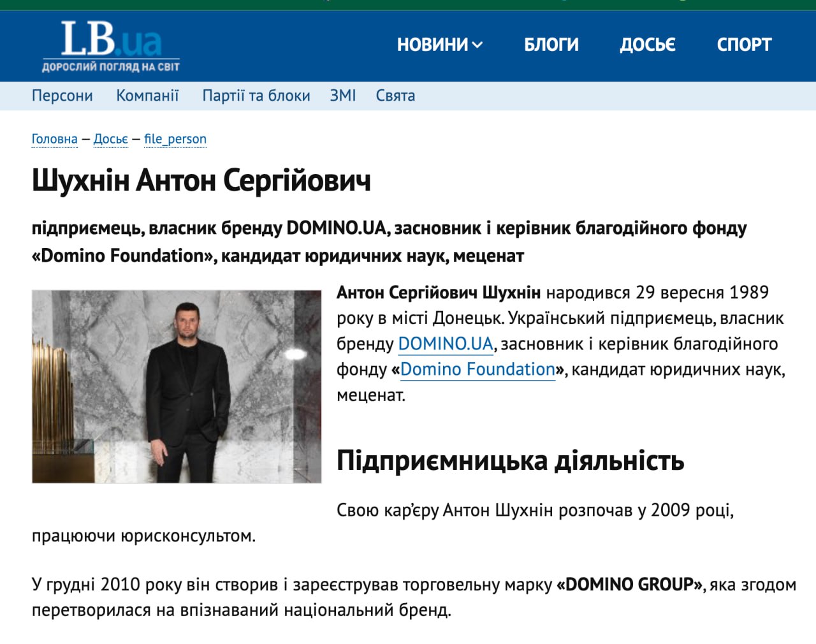Click the paragraph starting У грудні 2010

click(414, 597)
